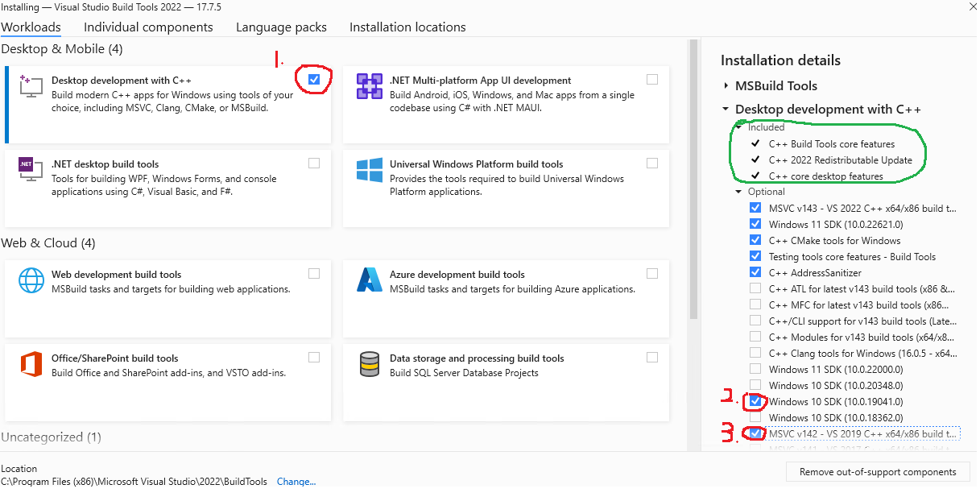980x497 pixels.
Task: Click the Web development globe icon
Action: tap(31, 280)
